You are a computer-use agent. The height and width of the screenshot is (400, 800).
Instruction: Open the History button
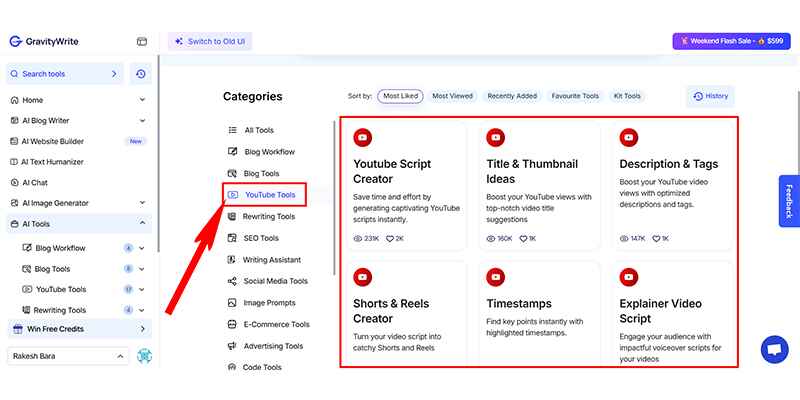(710, 96)
